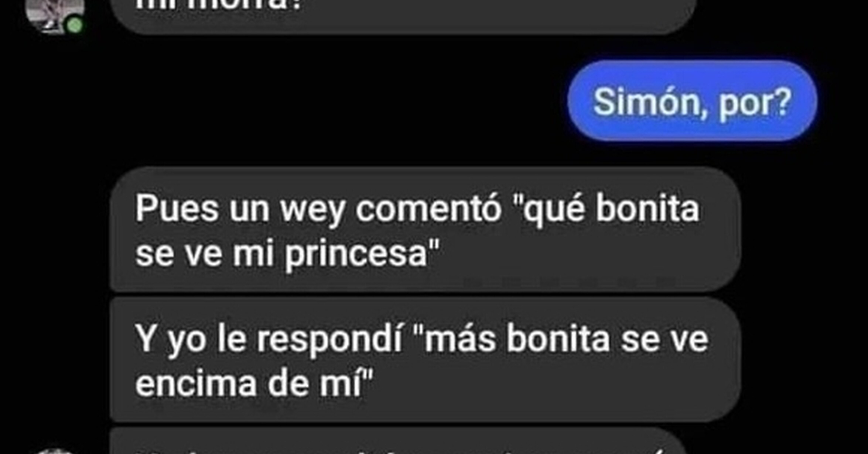Tap the words "encima de mí" in the message
868x454 pixels.
click(x=248, y=384)
